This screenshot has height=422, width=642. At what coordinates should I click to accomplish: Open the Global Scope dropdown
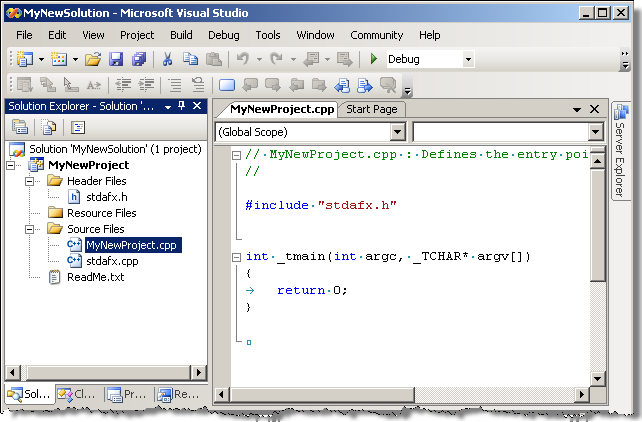(x=398, y=132)
